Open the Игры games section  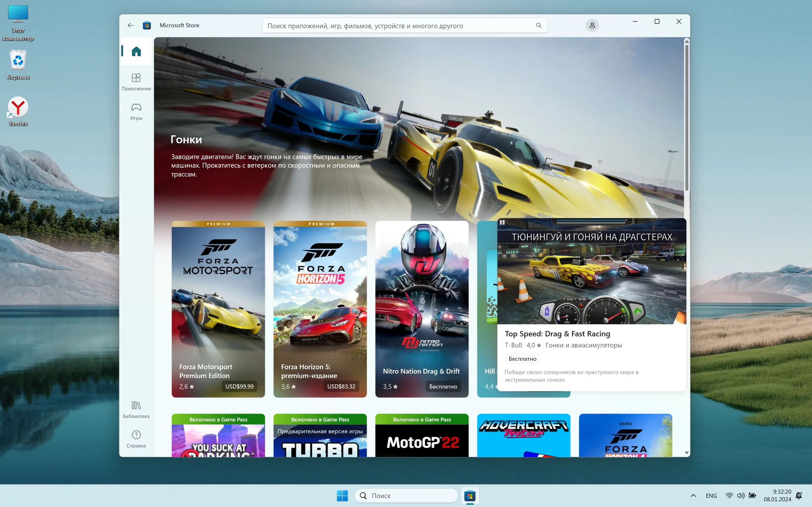pos(136,111)
